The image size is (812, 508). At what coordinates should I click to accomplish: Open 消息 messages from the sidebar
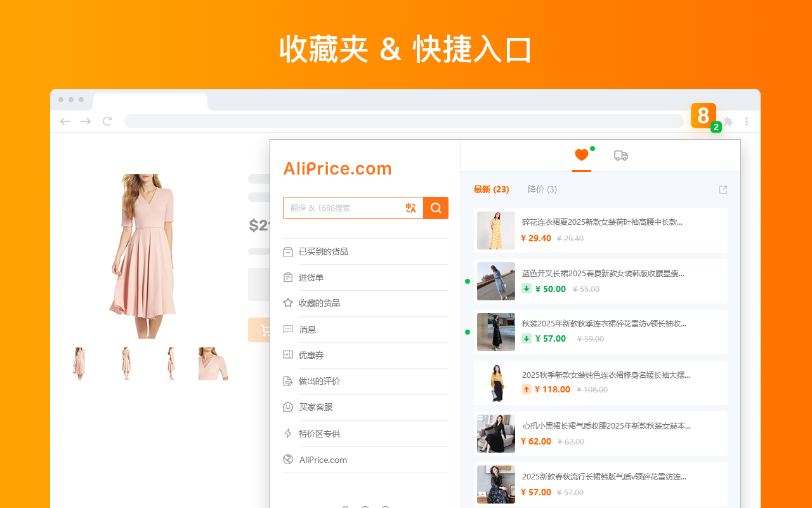click(307, 330)
